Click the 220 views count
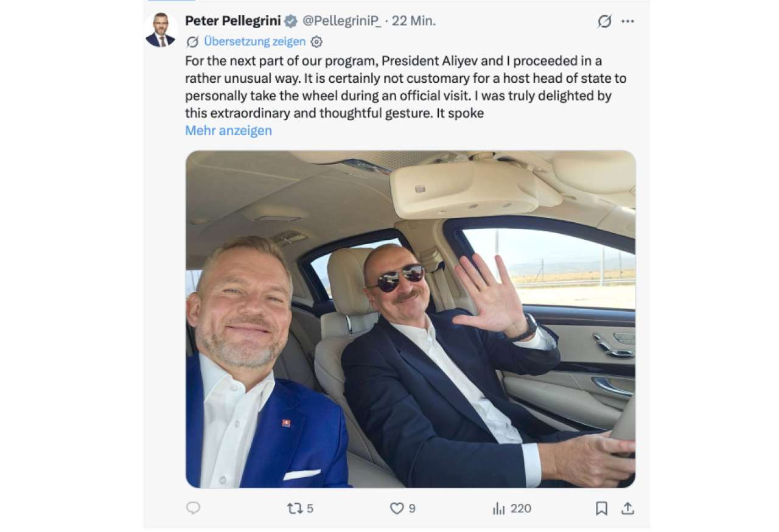The height and width of the screenshot is (532, 779). 521,508
